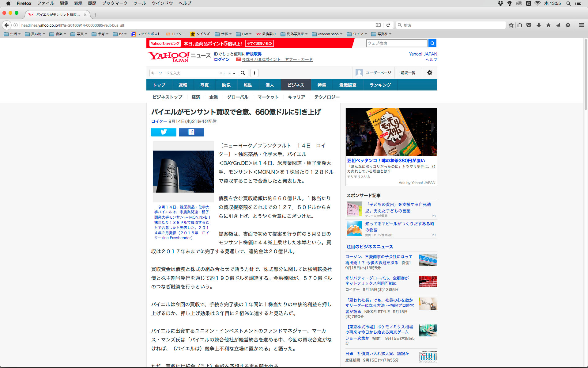Switch to the ランキング news tab
The height and width of the screenshot is (368, 588).
point(380,85)
